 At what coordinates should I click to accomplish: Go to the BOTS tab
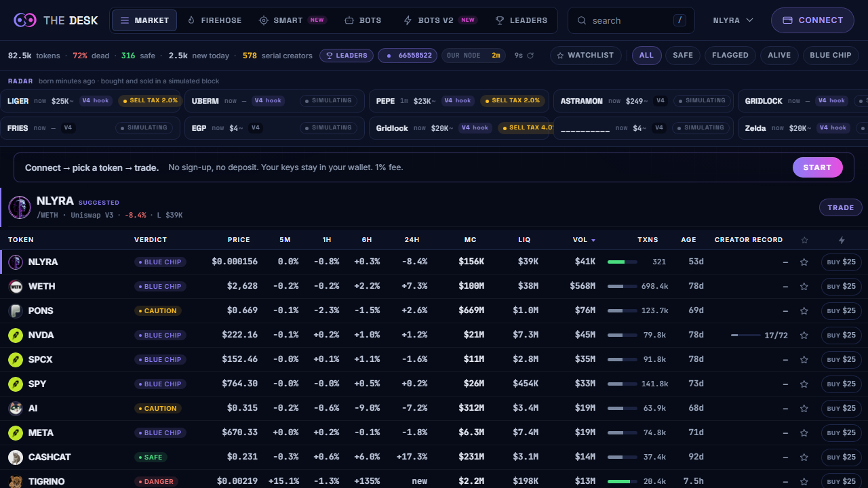coord(363,20)
